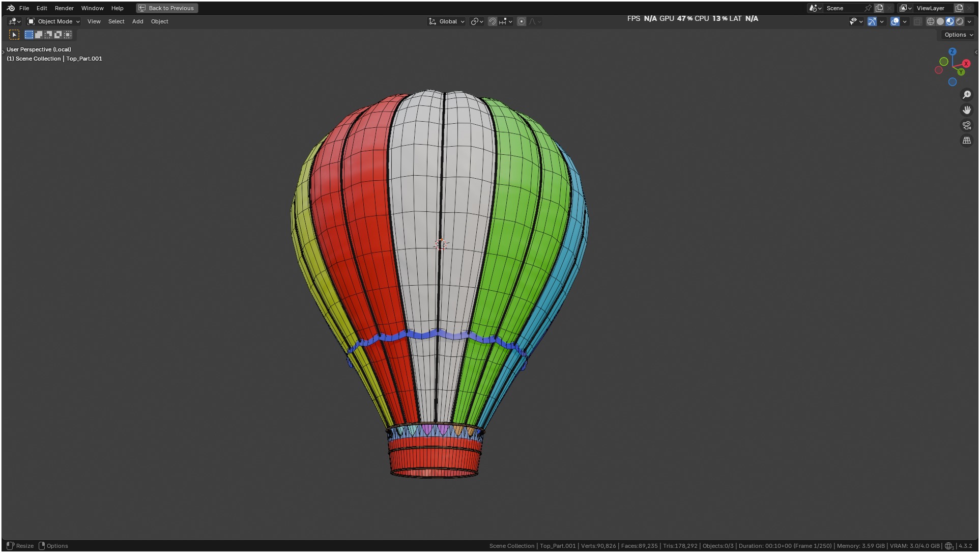Screen dimensions: 980x553
Task: Click the 'Verts:90,826' status bar text
Action: 598,546
